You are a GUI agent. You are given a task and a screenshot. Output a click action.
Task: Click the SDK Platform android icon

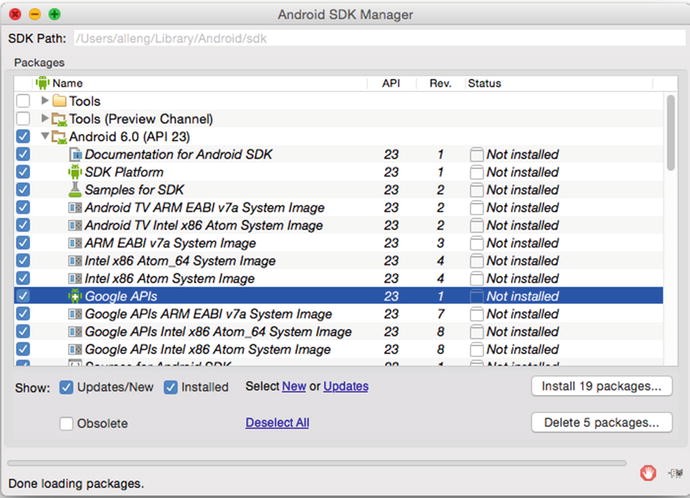(x=75, y=172)
